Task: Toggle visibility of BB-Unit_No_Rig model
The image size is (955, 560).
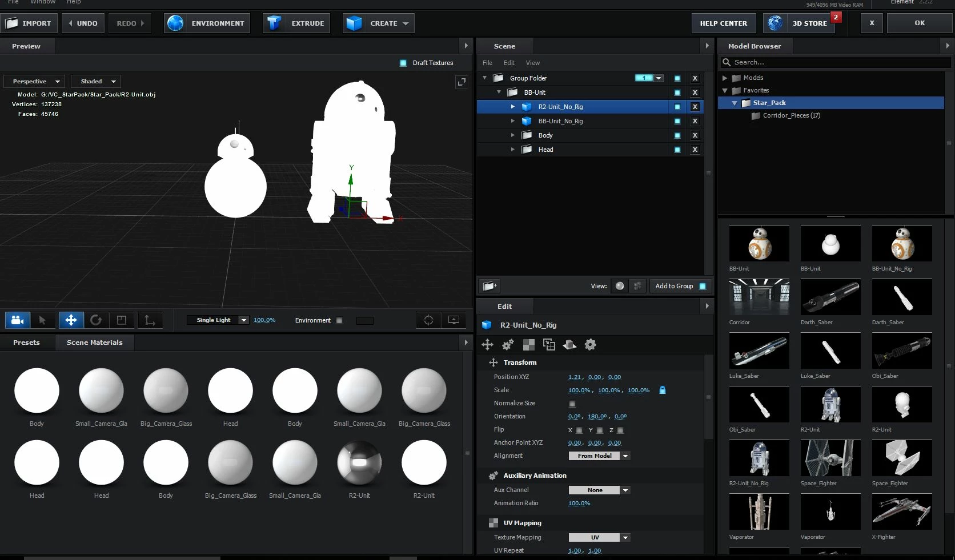Action: click(x=677, y=121)
